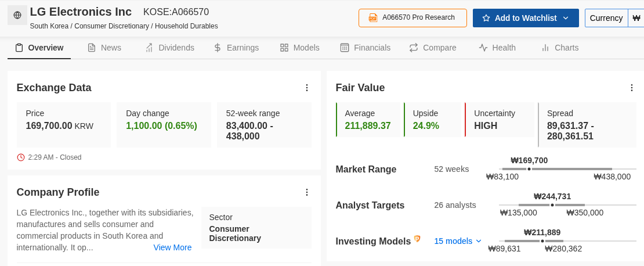Screen dimensions: 644x266
Task: Click the 52-week range value card
Action: (264, 124)
